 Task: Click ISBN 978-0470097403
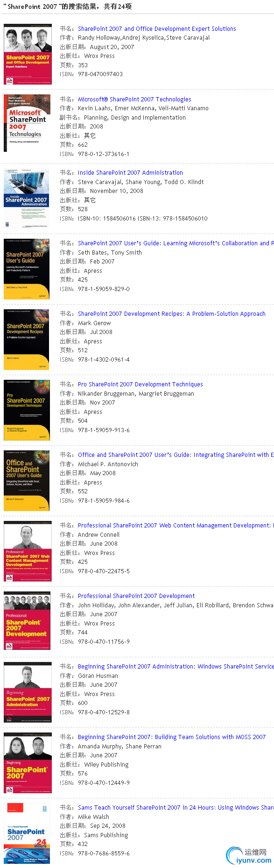100,74
